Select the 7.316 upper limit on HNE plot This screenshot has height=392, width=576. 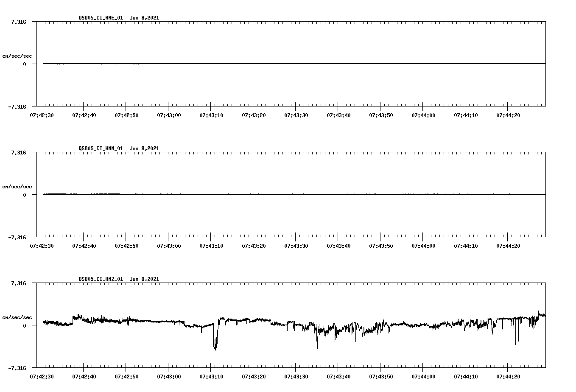18,22
